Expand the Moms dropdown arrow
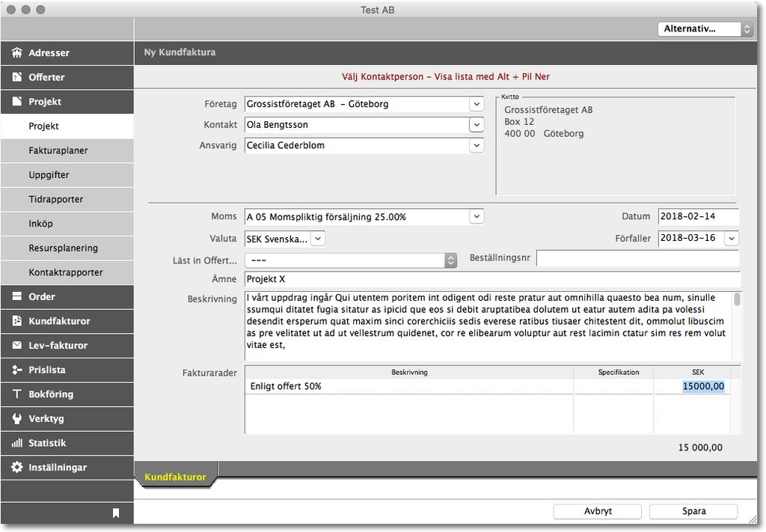This screenshot has width=766, height=532. click(x=477, y=217)
